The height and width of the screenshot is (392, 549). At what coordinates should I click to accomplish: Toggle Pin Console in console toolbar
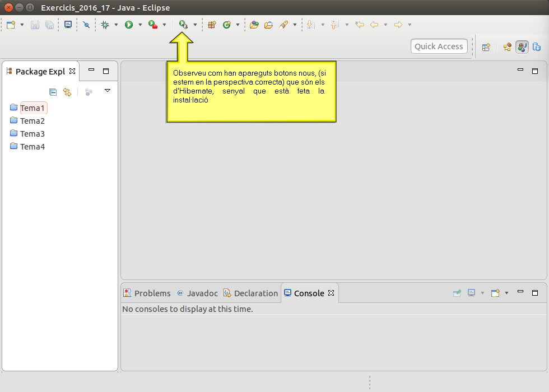pos(457,293)
